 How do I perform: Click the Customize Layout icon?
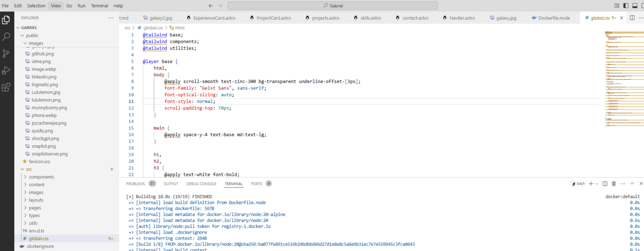coord(617,5)
